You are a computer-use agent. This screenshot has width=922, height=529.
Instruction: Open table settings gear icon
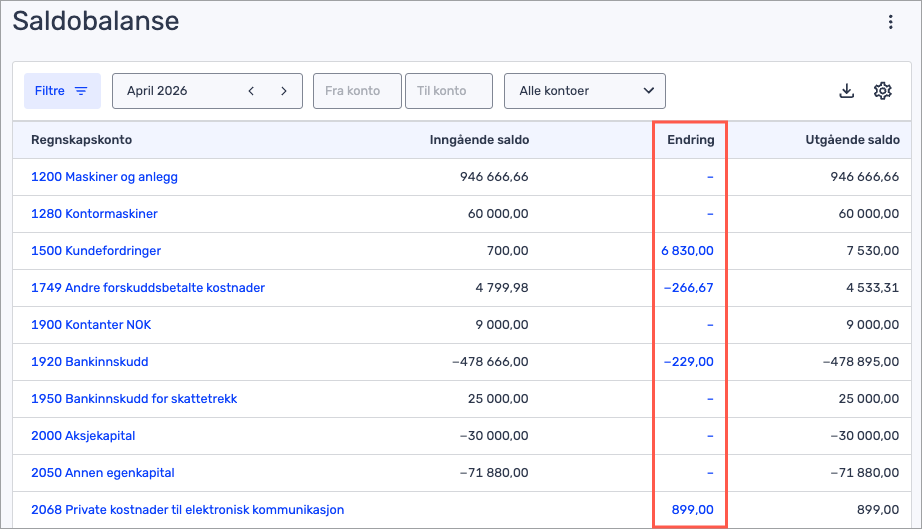coord(882,91)
